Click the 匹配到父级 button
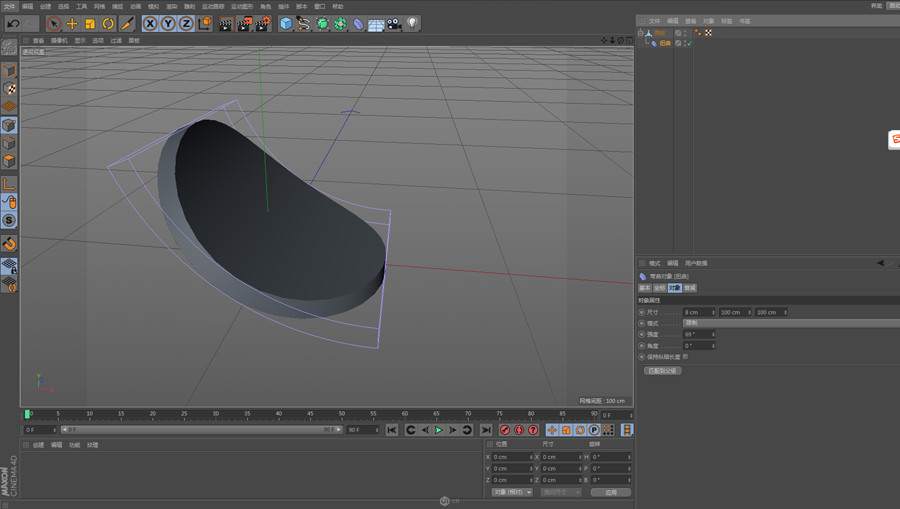 click(662, 371)
